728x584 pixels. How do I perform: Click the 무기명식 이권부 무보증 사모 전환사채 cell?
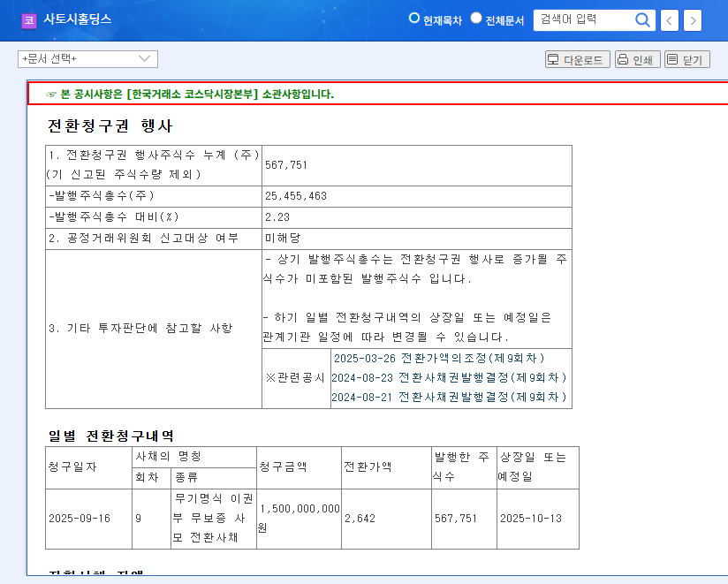(214, 519)
